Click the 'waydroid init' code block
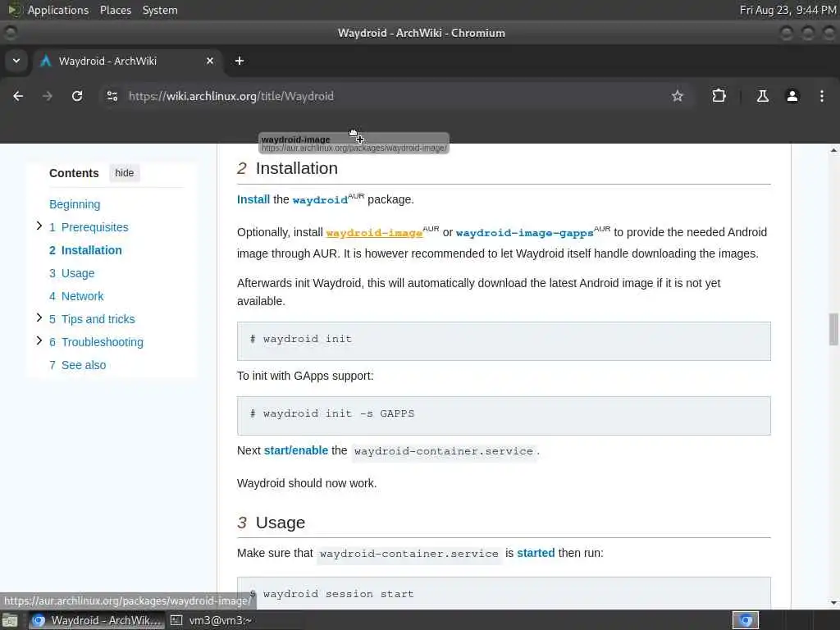 tap(504, 340)
